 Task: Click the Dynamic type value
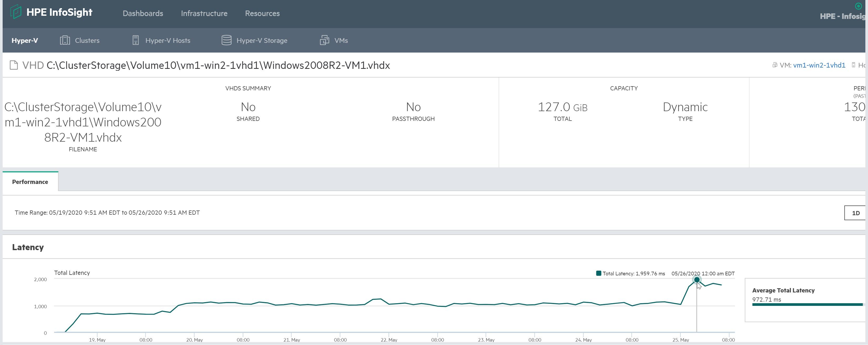pyautogui.click(x=685, y=107)
